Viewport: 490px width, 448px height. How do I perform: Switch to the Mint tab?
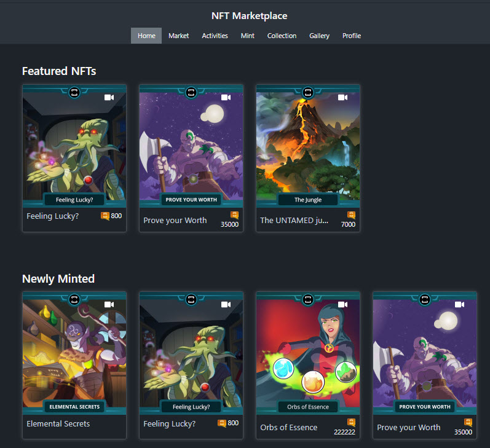click(248, 36)
